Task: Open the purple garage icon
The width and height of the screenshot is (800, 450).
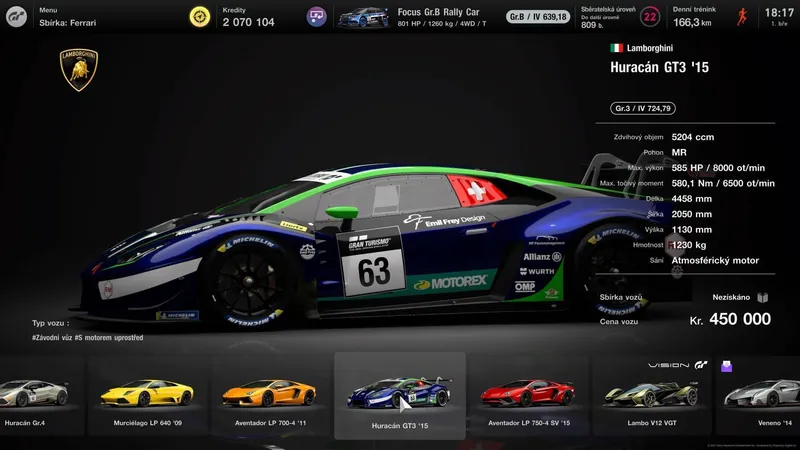Action: click(x=316, y=17)
